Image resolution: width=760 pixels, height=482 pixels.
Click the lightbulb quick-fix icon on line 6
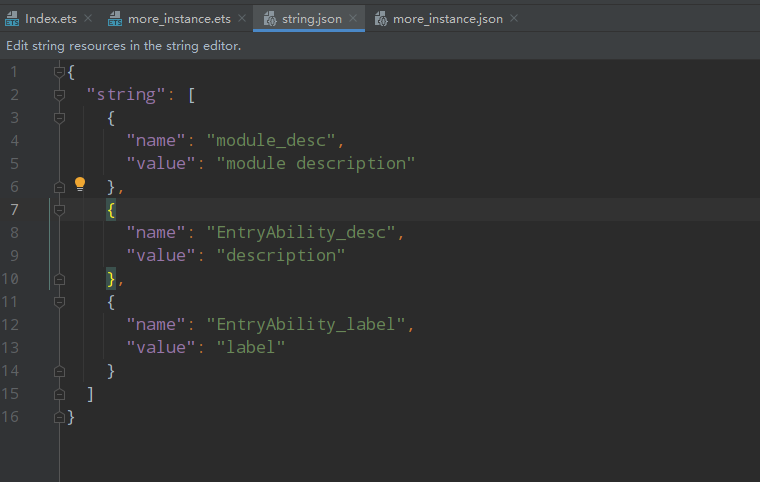(80, 184)
